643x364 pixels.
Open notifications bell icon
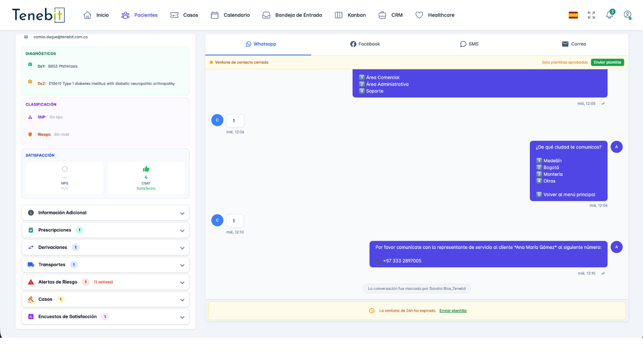tap(609, 15)
